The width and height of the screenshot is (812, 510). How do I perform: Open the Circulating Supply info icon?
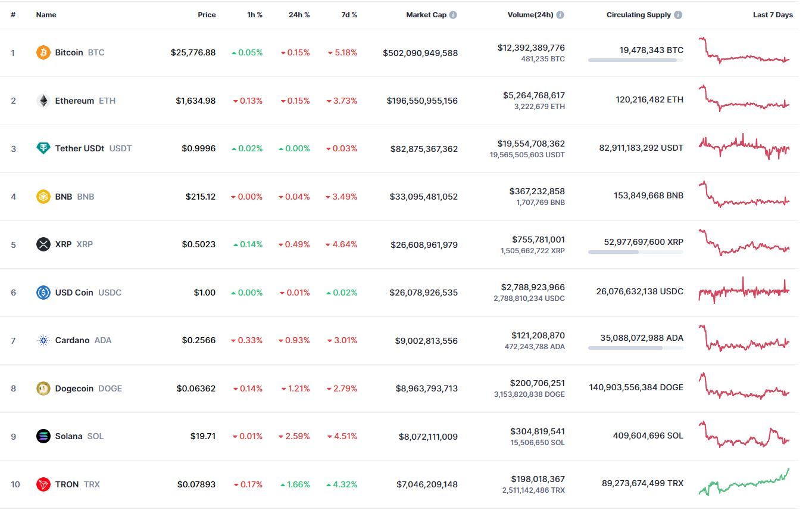[678, 15]
